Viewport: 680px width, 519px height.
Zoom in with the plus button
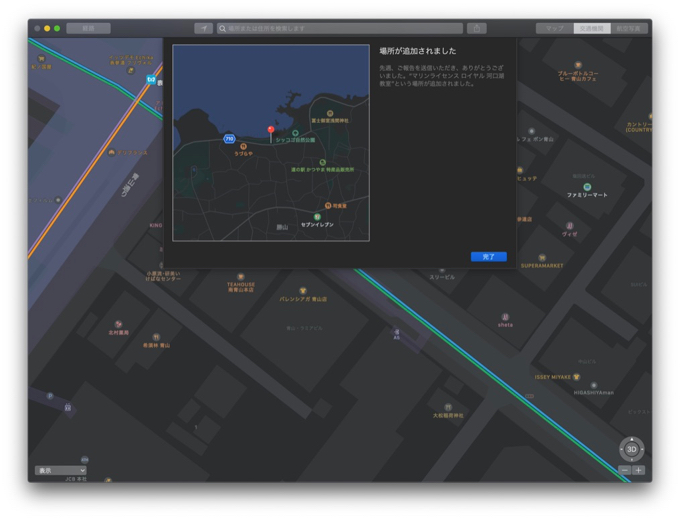pos(638,470)
